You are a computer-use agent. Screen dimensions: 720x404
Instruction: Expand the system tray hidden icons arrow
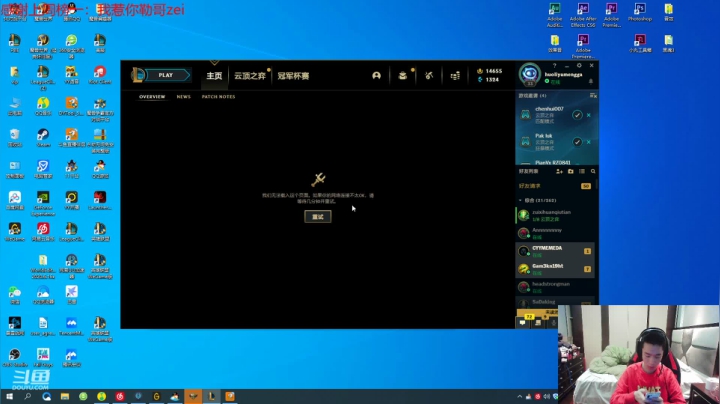[519, 396]
